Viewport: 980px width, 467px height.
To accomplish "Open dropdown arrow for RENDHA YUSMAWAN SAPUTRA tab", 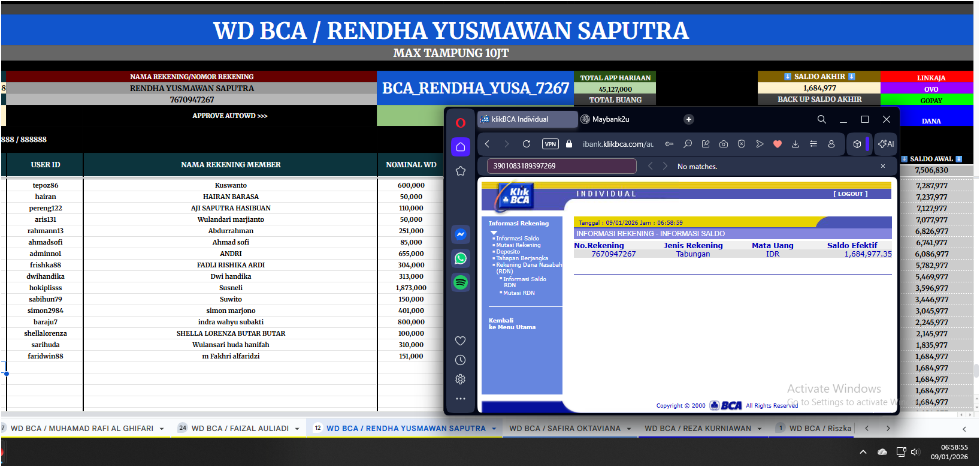I will pos(494,429).
